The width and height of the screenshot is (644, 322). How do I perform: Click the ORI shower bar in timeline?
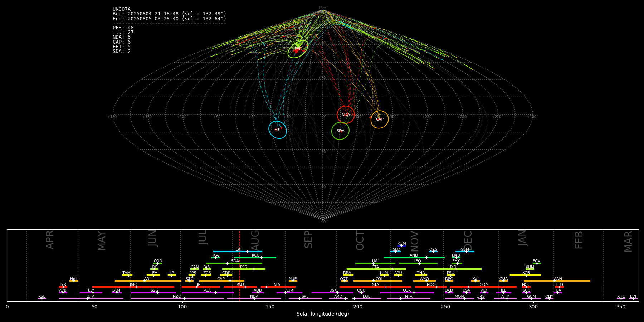click(378, 281)
